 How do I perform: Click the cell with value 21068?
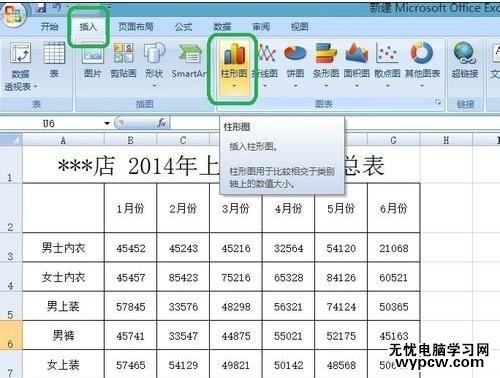394,248
